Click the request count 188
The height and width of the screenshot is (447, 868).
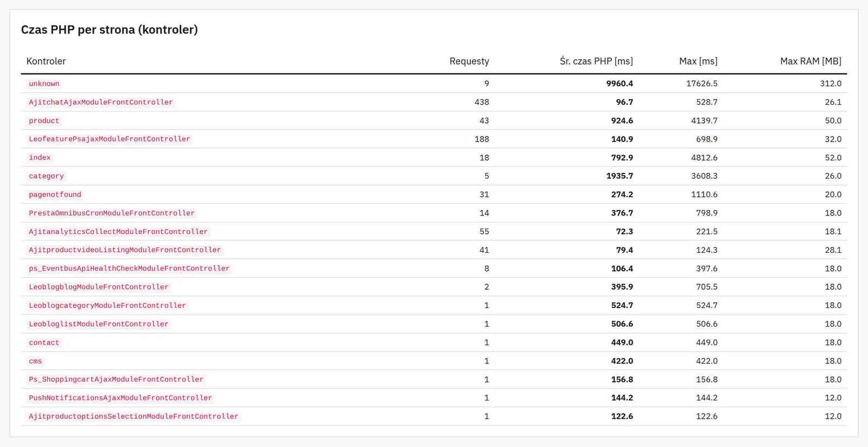pyautogui.click(x=482, y=139)
